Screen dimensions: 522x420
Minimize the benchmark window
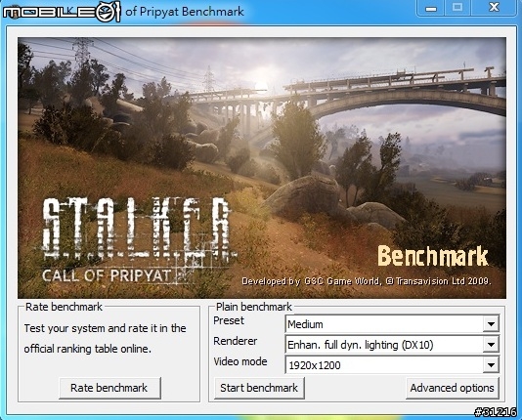[x=431, y=8]
